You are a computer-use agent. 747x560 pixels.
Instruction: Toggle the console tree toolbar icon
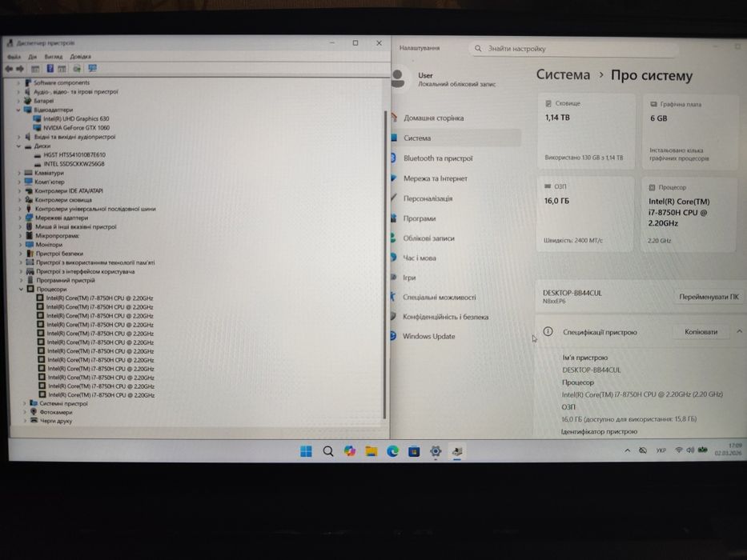click(35, 69)
